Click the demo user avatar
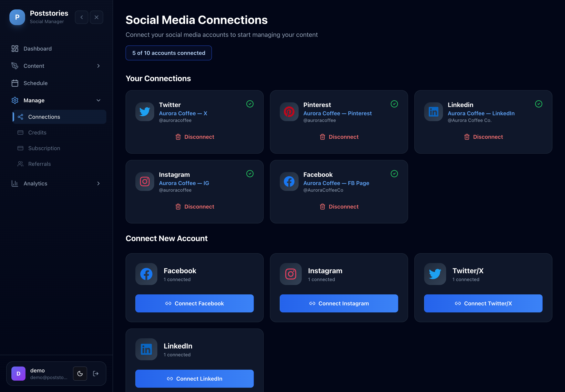This screenshot has width=565, height=392. [x=18, y=374]
